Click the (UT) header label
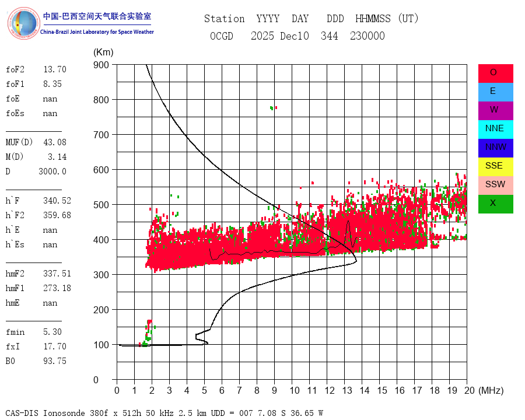Screen dimensions: 525x420 [x=408, y=19]
